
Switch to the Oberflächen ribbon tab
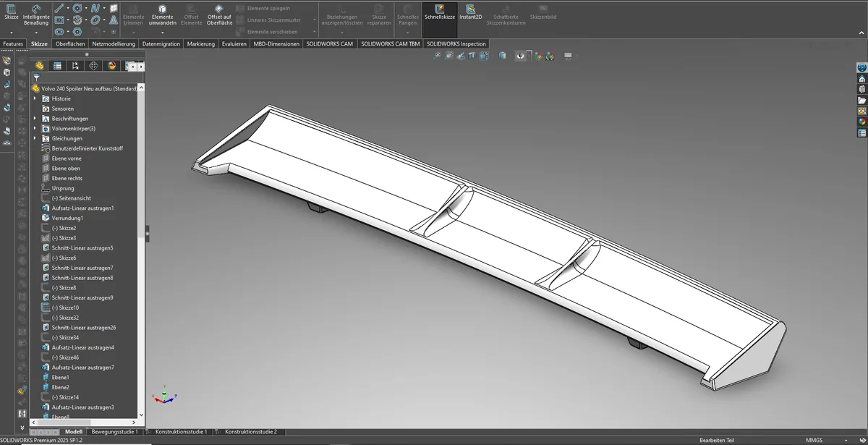pyautogui.click(x=70, y=44)
